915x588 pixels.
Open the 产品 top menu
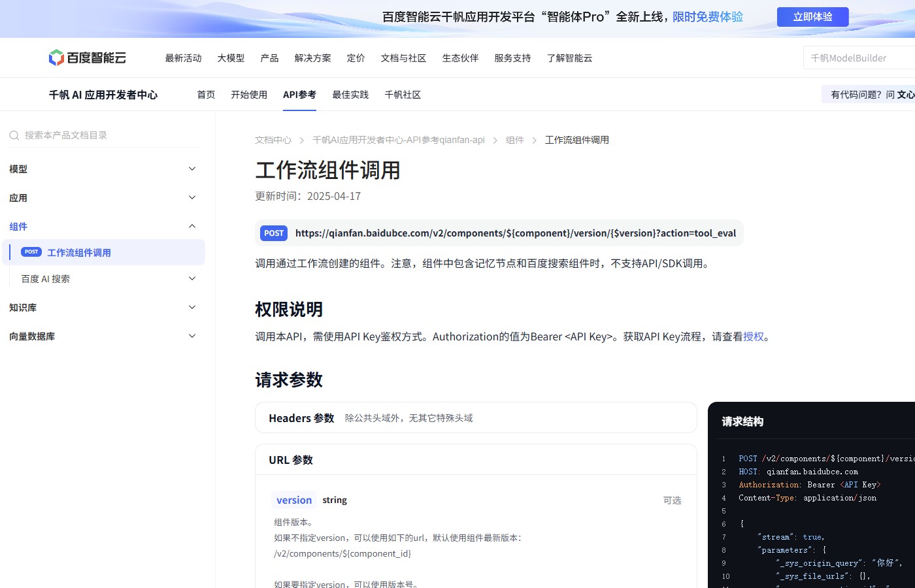(x=269, y=58)
